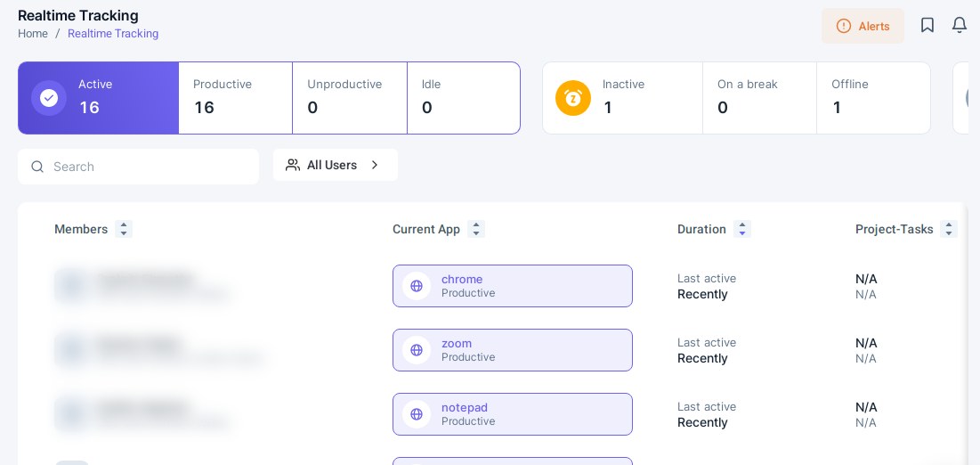Select the Idle status tab
The width and height of the screenshot is (980, 465).
[x=463, y=98]
